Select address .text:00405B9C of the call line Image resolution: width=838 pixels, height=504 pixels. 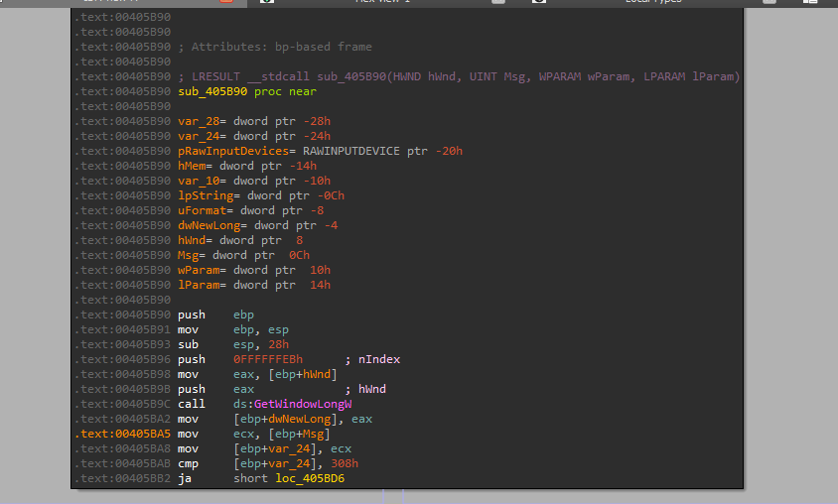[x=122, y=404]
